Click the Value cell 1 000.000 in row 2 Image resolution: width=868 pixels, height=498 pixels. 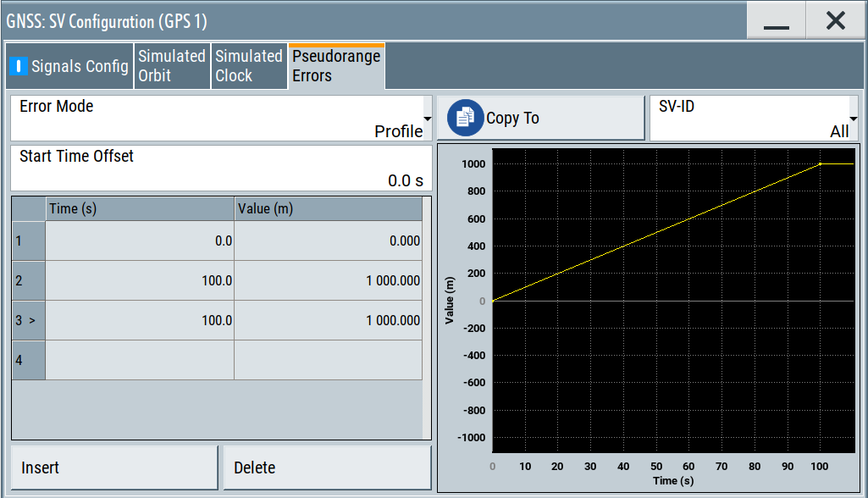tap(329, 281)
